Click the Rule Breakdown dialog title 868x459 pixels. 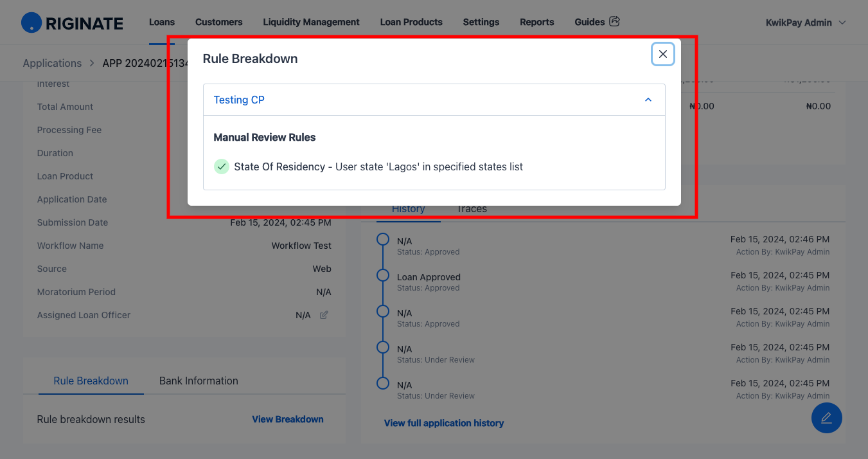[x=250, y=59]
